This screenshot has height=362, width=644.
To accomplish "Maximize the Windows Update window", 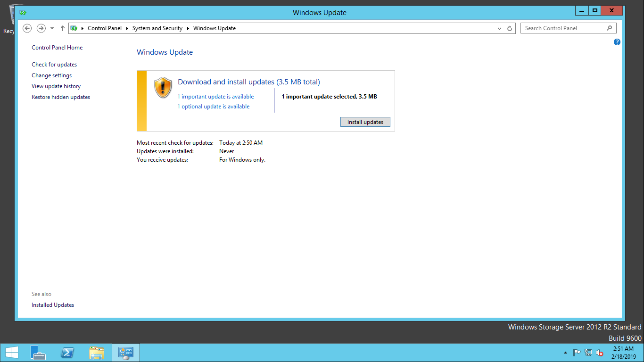I will pyautogui.click(x=595, y=10).
